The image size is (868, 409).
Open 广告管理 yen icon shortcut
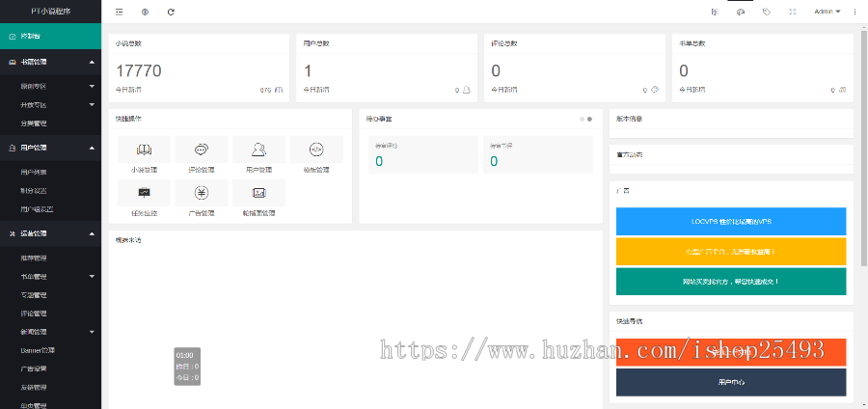[x=202, y=193]
